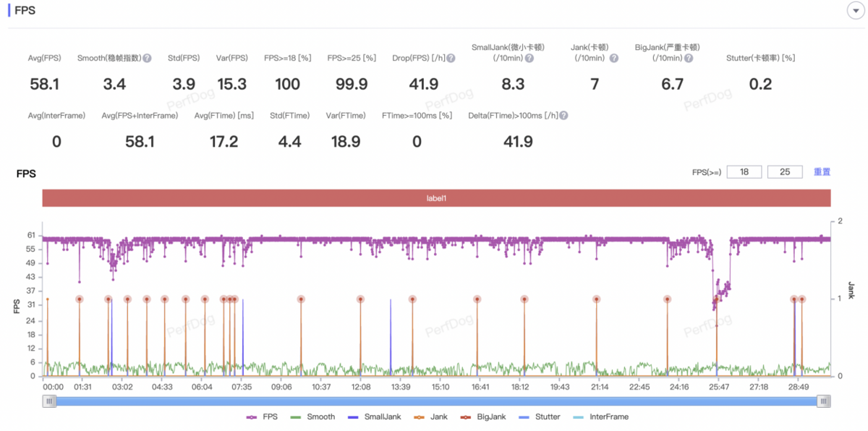The width and height of the screenshot is (868, 431).
Task: Click the help icon beside Smooth(稳帧指数)
Action: [147, 58]
